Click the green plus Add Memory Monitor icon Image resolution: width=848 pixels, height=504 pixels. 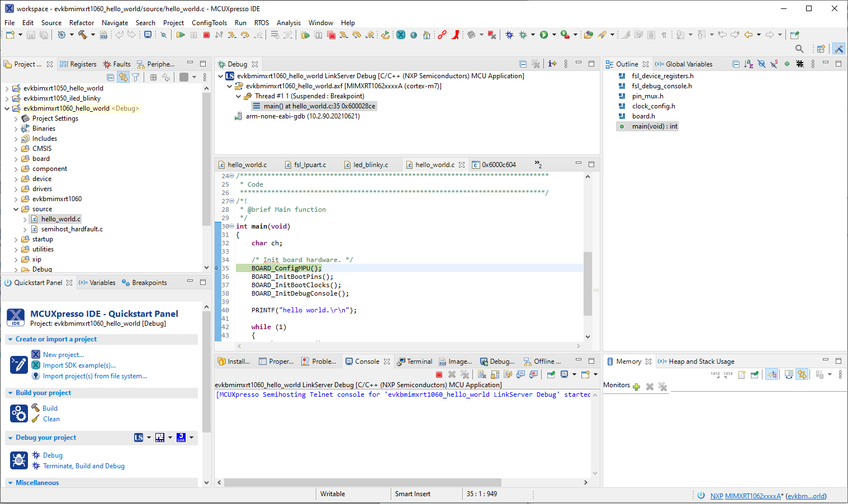[636, 387]
